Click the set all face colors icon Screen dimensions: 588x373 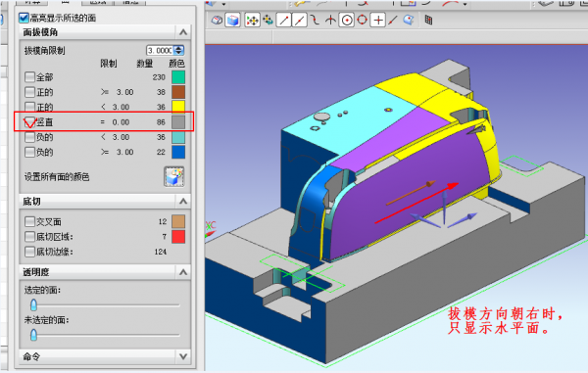[174, 176]
